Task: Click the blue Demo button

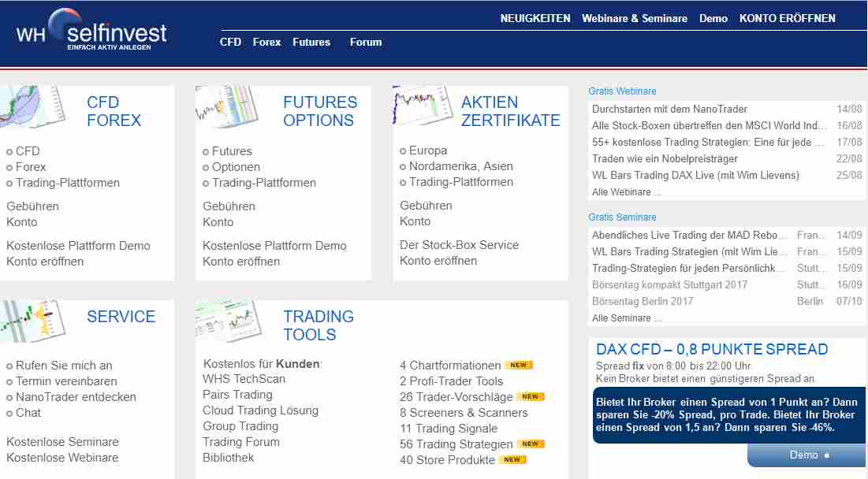Action: point(807,455)
